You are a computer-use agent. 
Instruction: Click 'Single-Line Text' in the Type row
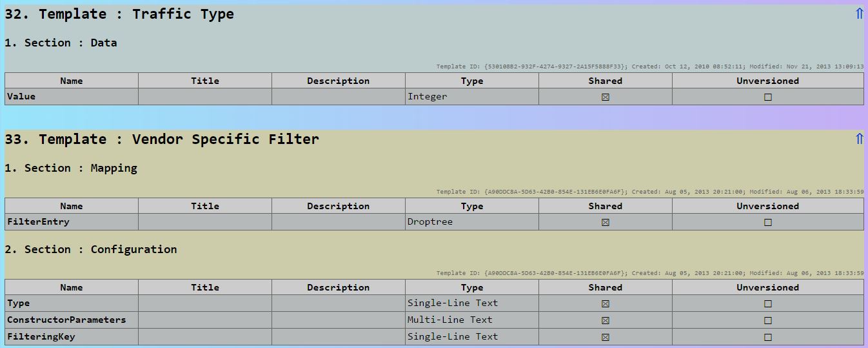(453, 303)
